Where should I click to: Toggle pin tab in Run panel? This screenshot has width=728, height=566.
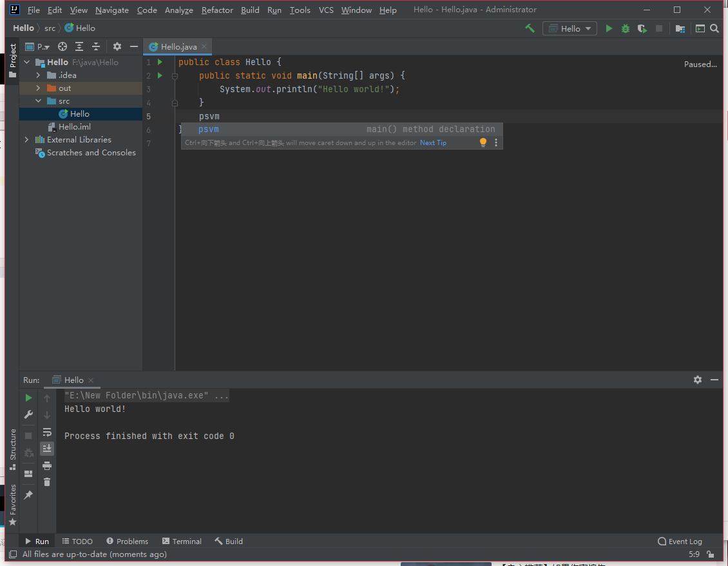point(28,495)
